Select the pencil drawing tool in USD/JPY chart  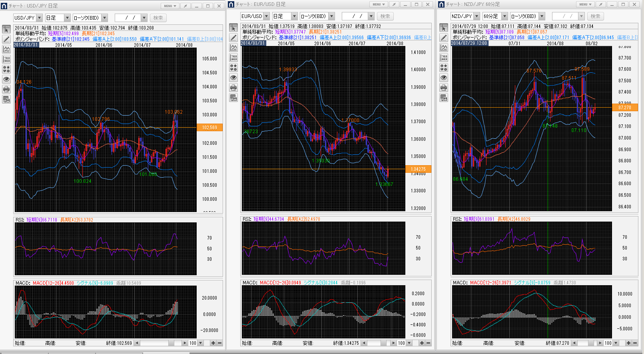click(x=6, y=39)
